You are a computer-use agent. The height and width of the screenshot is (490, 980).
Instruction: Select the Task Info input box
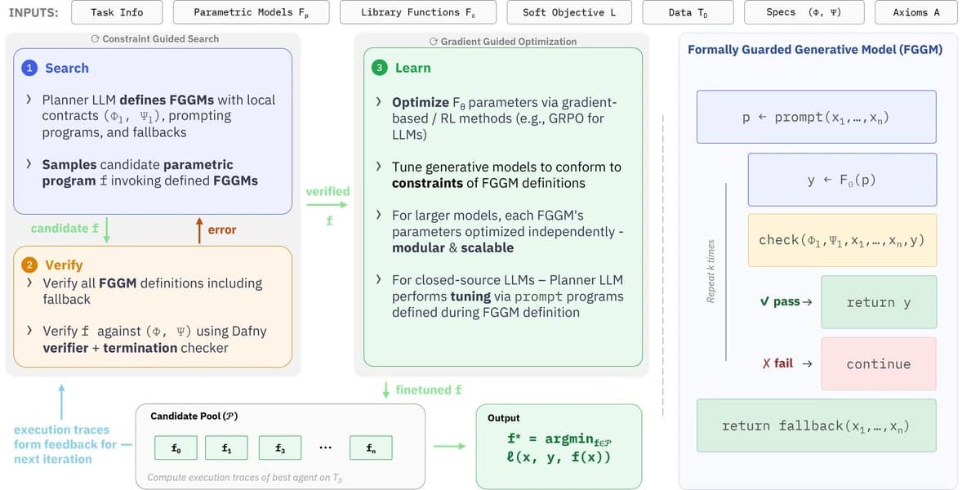pyautogui.click(x=118, y=12)
